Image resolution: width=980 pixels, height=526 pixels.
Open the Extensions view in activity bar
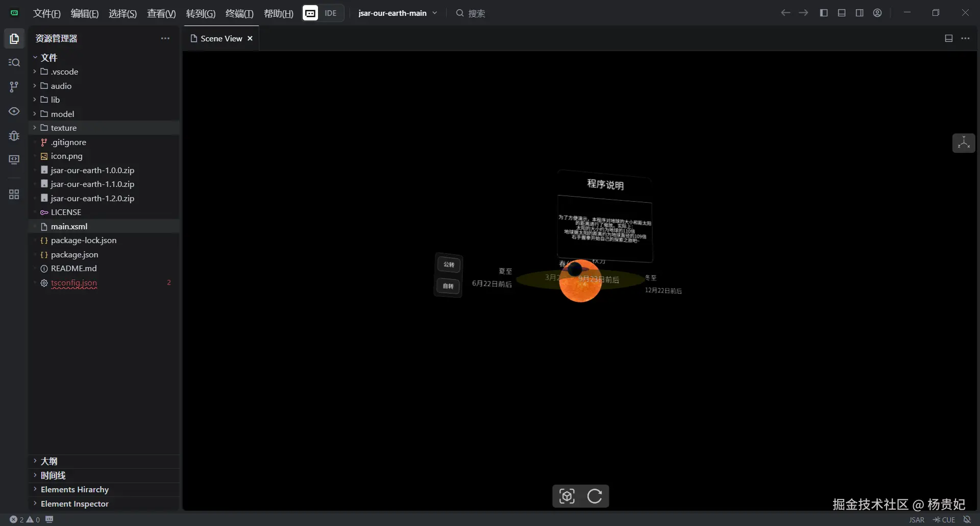coord(14,195)
